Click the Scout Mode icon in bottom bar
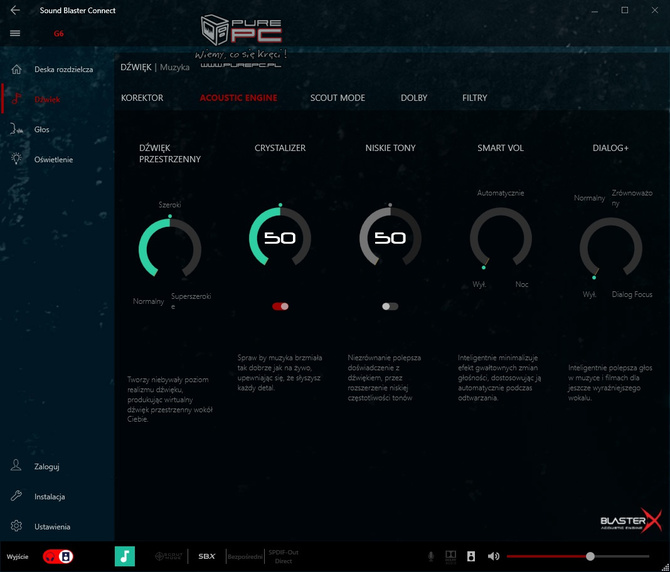Image resolution: width=670 pixels, height=572 pixels. coord(168,556)
